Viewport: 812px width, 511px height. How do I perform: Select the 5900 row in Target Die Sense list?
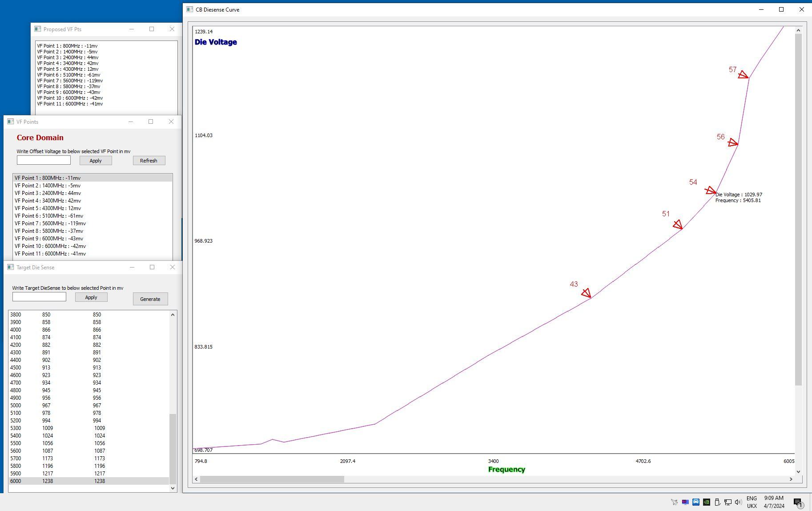point(89,474)
